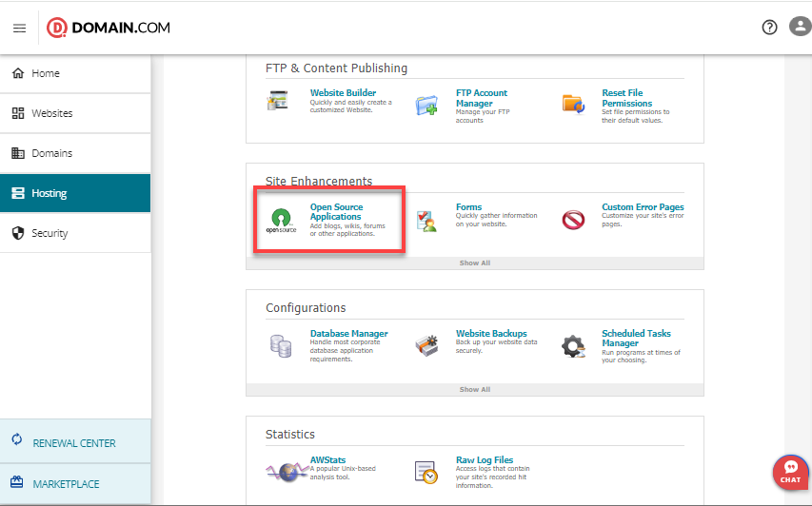
Task: Click the Renewal Center refresh icon
Action: 17,439
